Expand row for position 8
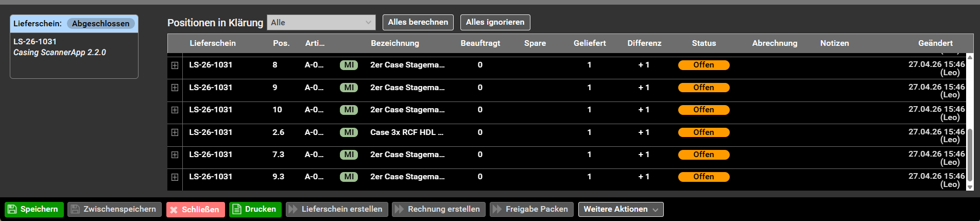 175,65
